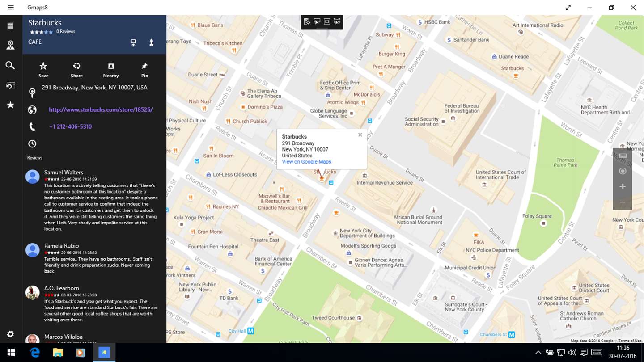This screenshot has width=644, height=362.
Task: Open settings gear in sidebar
Action: click(x=10, y=334)
